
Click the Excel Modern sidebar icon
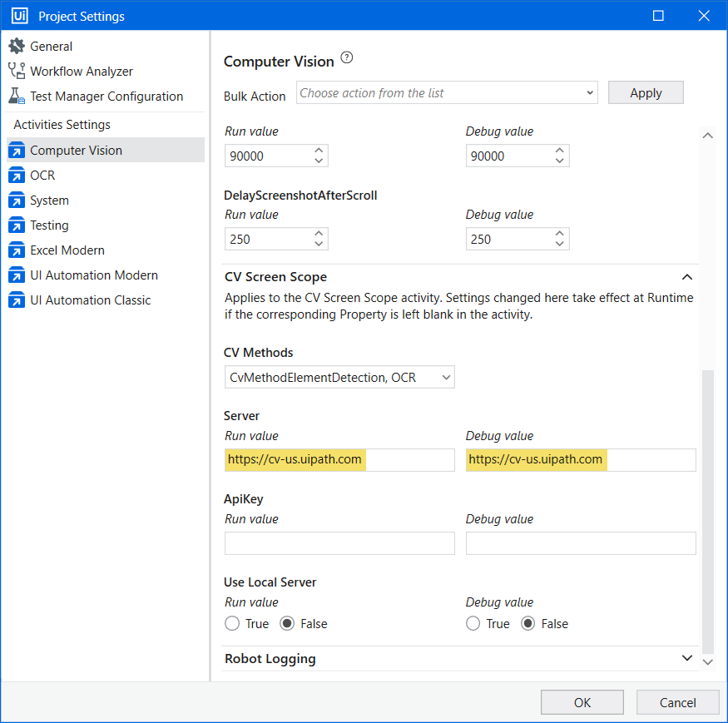tap(17, 250)
